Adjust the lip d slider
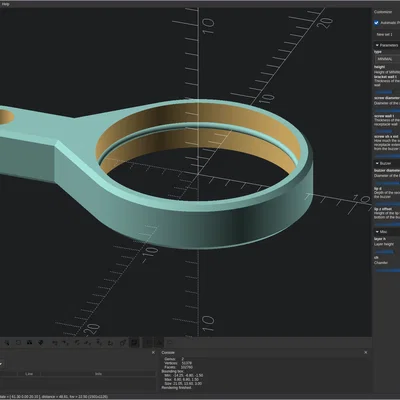400x400 pixels. point(387,203)
